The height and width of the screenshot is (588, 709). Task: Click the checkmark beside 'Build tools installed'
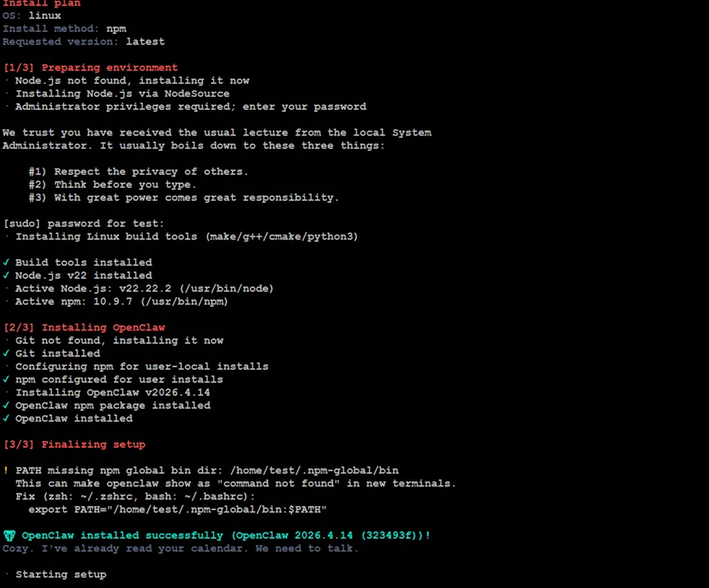pos(6,262)
